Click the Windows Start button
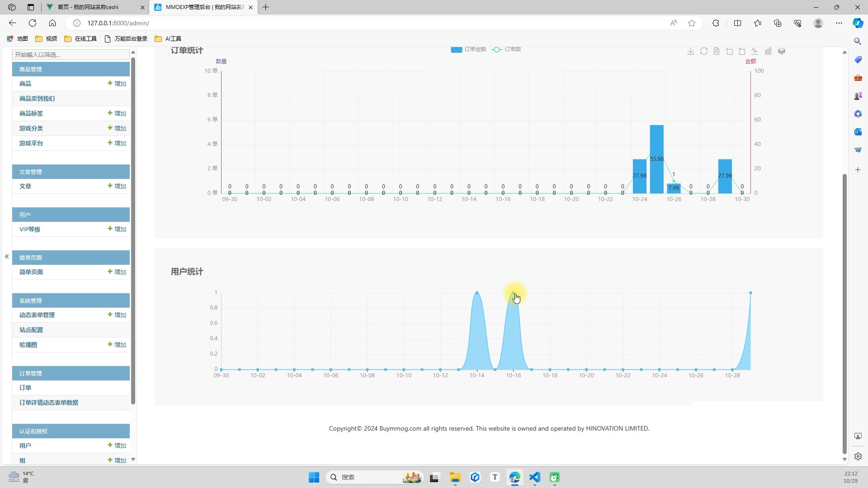Image resolution: width=868 pixels, height=488 pixels. pos(314,477)
